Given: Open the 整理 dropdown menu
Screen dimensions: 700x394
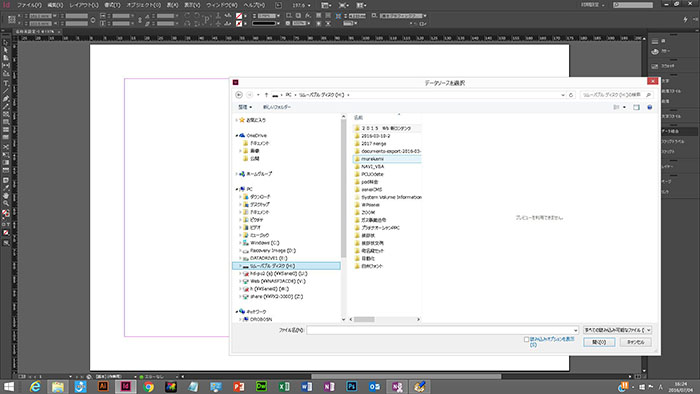Looking at the screenshot, I should [x=245, y=107].
